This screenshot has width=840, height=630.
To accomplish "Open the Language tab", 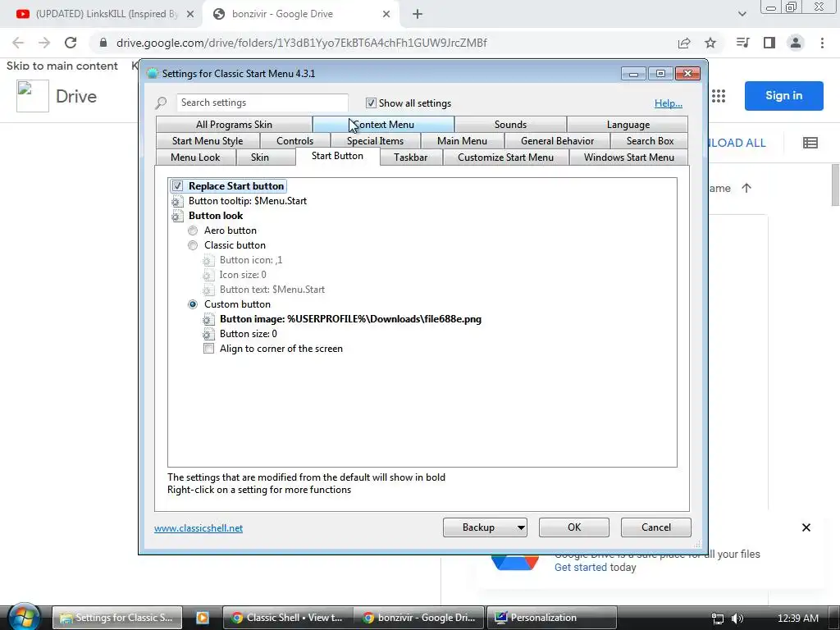I will click(x=628, y=125).
